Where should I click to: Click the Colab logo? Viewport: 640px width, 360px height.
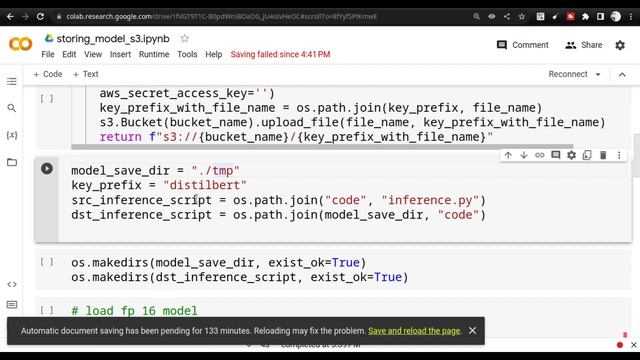[x=20, y=44]
